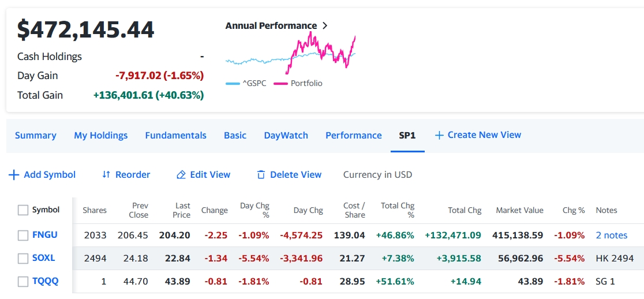Click the trash icon for Delete View
This screenshot has width=644, height=299.
[x=261, y=175]
